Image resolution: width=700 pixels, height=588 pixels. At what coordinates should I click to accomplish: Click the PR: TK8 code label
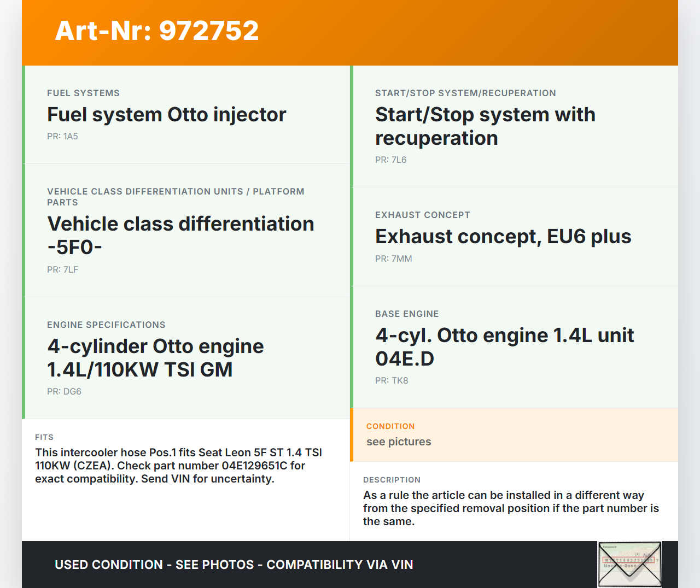392,380
